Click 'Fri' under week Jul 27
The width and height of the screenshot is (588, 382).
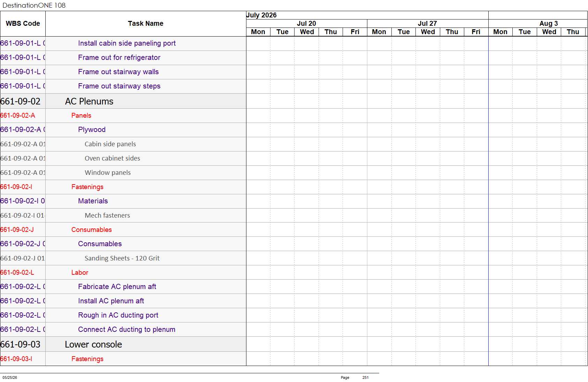click(476, 32)
